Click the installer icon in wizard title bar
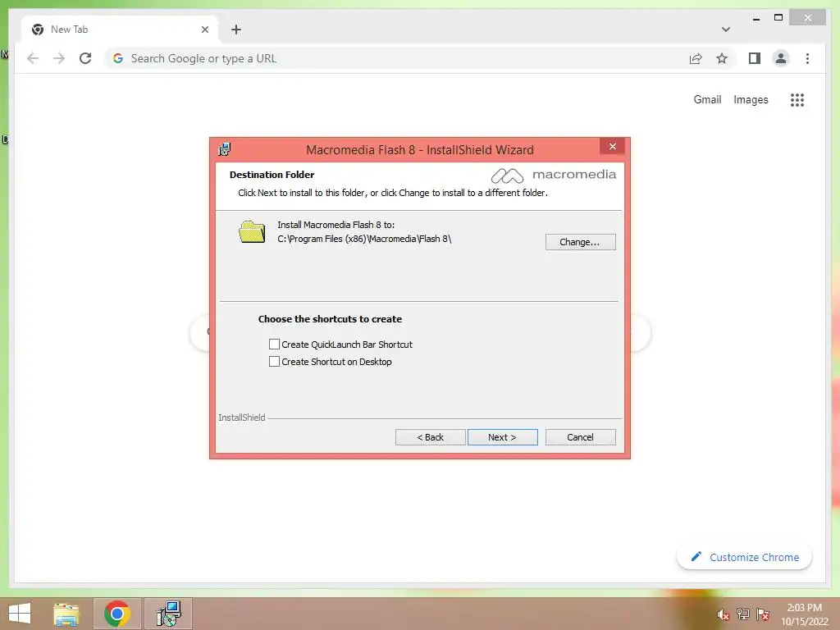This screenshot has height=630, width=840. point(225,149)
